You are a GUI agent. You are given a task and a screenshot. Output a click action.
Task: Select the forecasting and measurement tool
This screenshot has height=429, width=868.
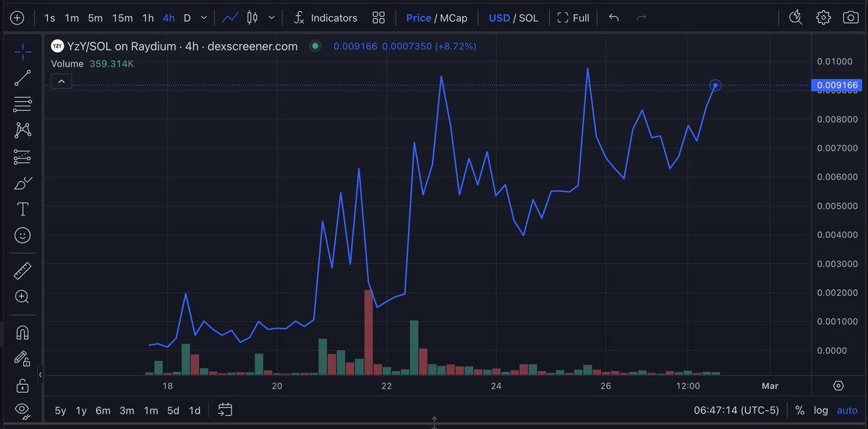[x=22, y=157]
